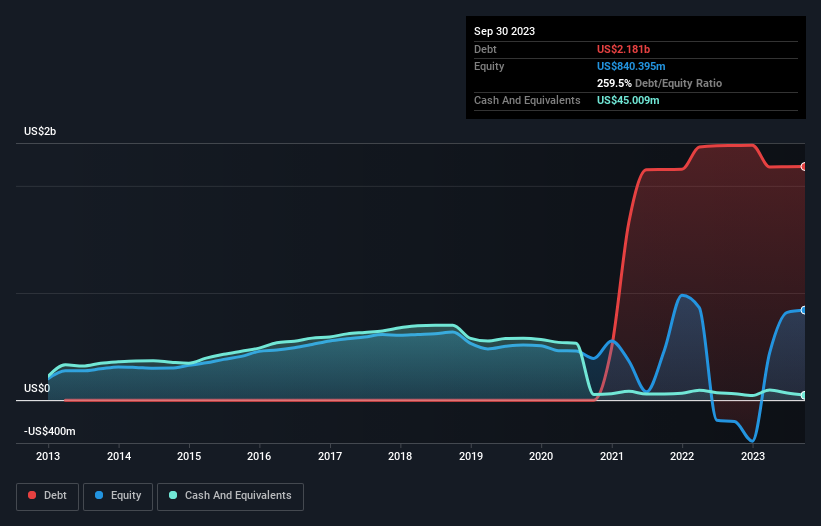Click the Debt row label in tooltip

tap(485, 49)
